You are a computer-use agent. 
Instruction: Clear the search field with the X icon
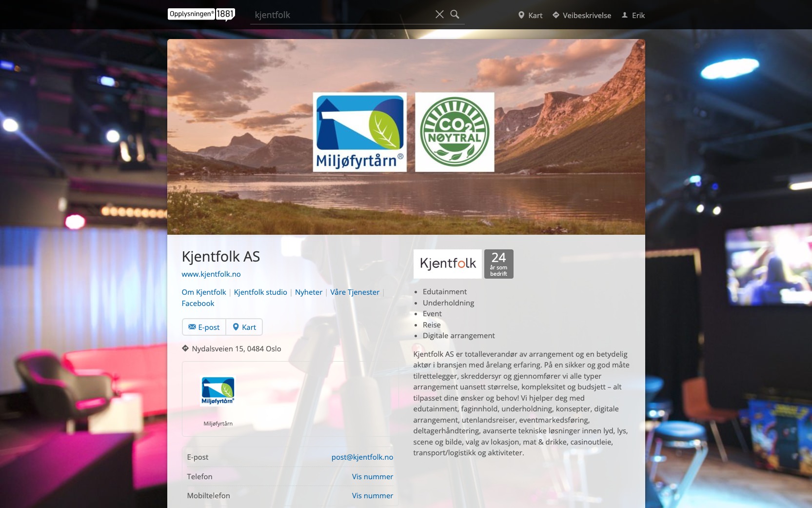(x=439, y=14)
